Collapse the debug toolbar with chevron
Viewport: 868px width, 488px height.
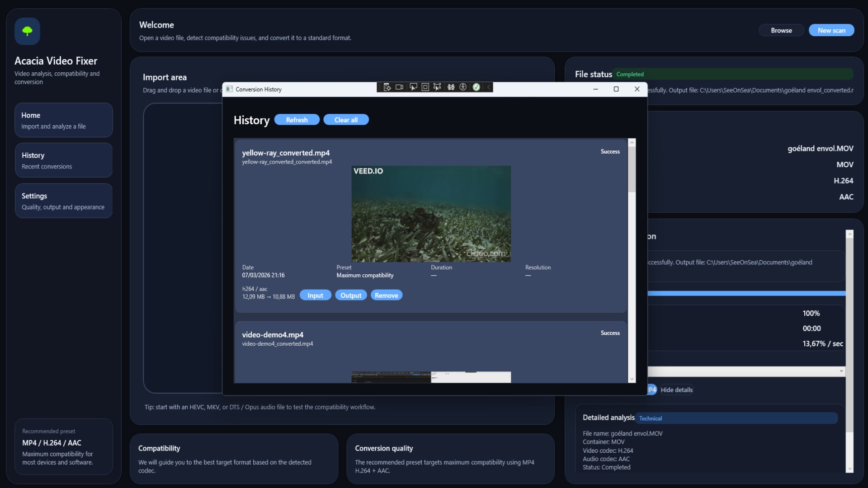pos(488,87)
